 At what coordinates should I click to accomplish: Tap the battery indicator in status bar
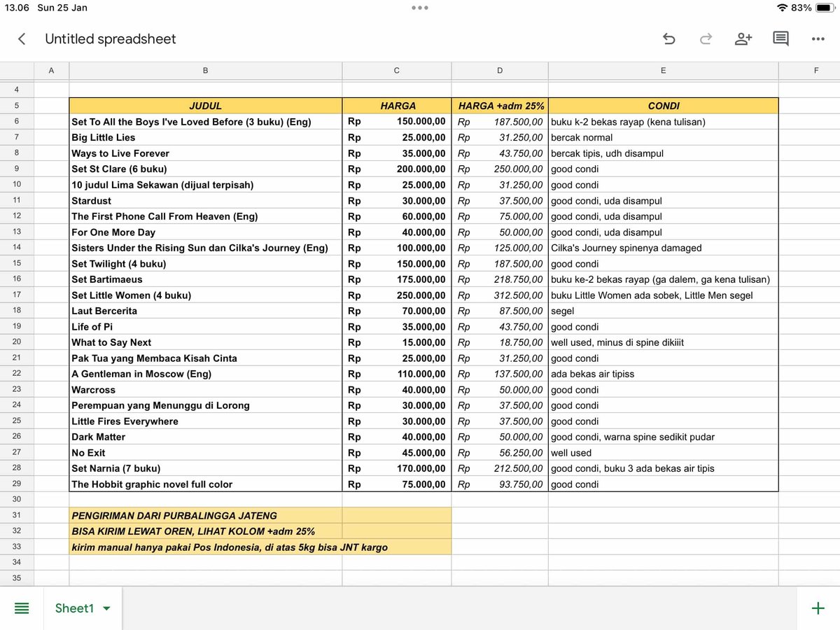(824, 8)
